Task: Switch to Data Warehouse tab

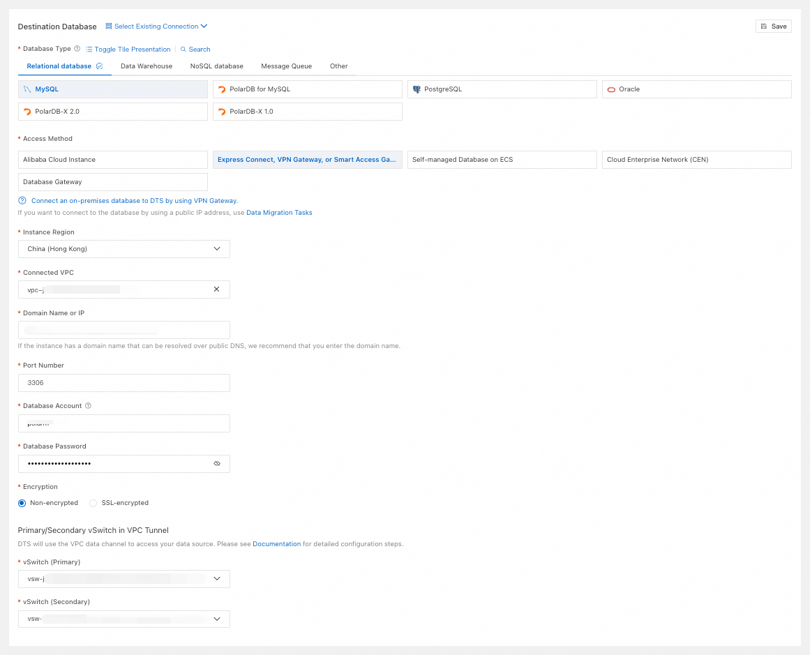Action: coord(146,66)
